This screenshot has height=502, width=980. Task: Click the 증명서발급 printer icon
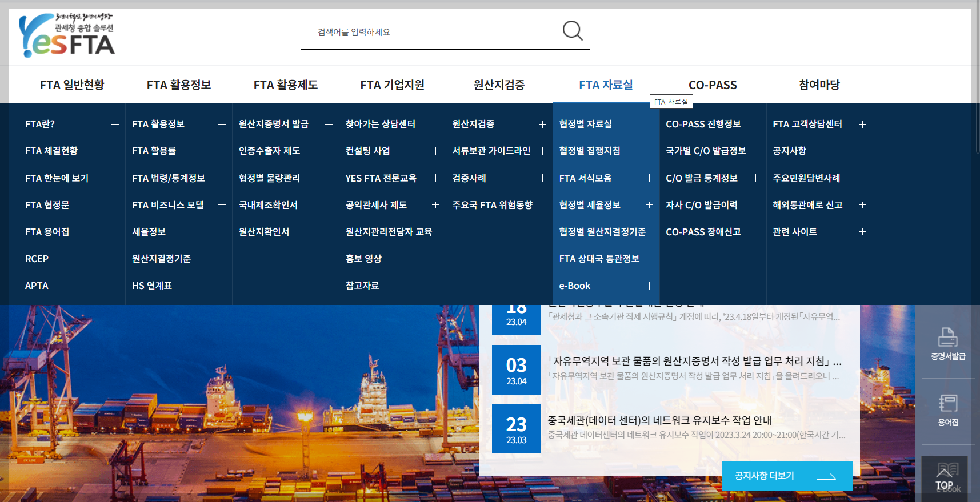tap(948, 343)
